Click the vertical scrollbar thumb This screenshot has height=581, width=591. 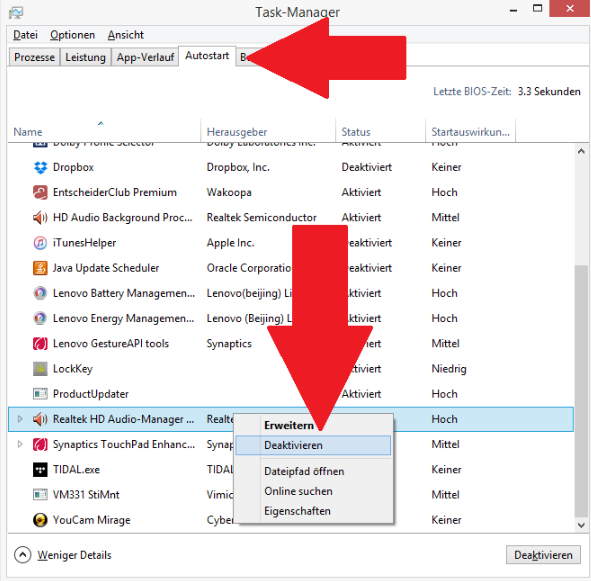[581, 391]
